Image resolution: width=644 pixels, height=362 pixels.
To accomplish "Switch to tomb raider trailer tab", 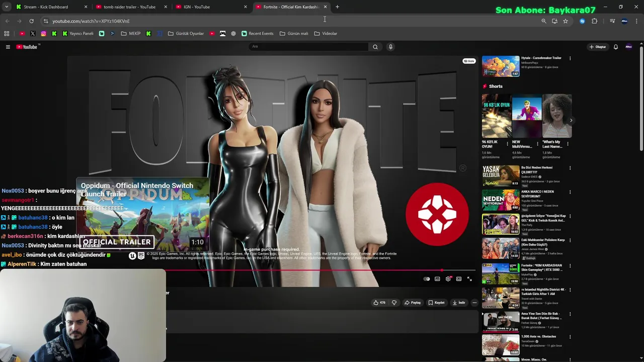I will (131, 7).
